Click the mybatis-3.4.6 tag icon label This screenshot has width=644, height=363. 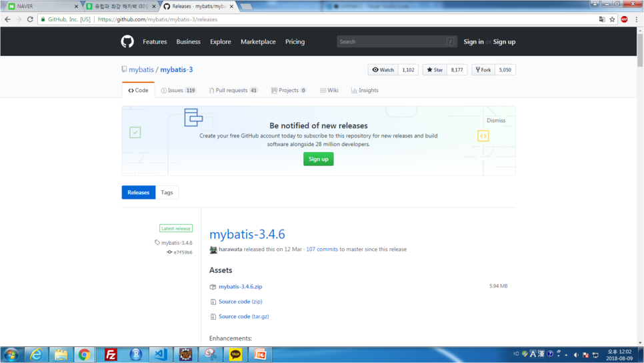coord(173,242)
